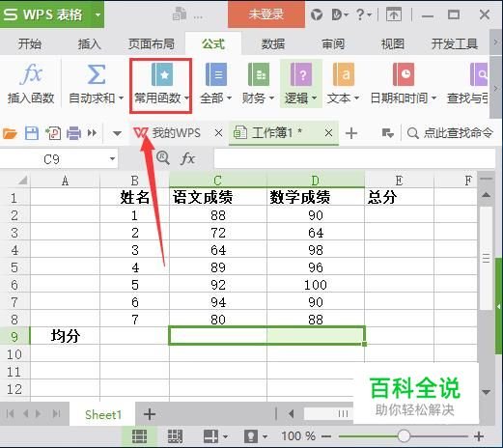Open Common Functions (常用函数) book icon
The width and height of the screenshot is (503, 448).
(162, 74)
